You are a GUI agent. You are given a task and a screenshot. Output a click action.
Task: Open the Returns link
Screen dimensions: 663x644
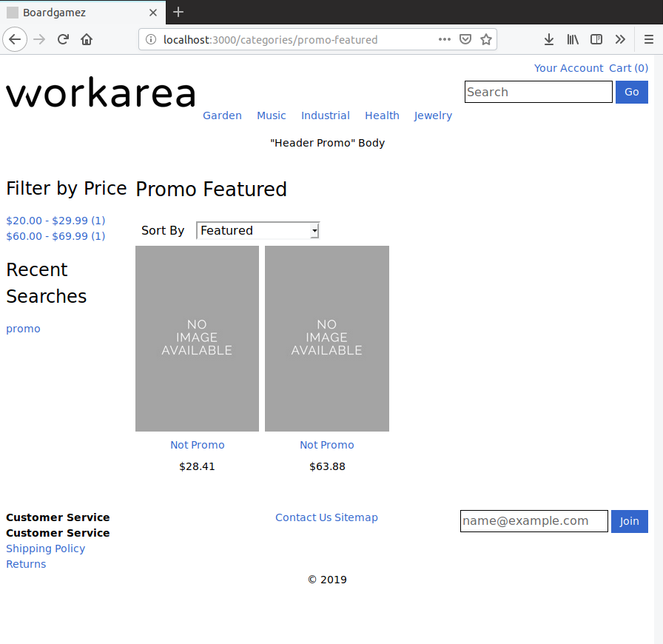pos(26,564)
